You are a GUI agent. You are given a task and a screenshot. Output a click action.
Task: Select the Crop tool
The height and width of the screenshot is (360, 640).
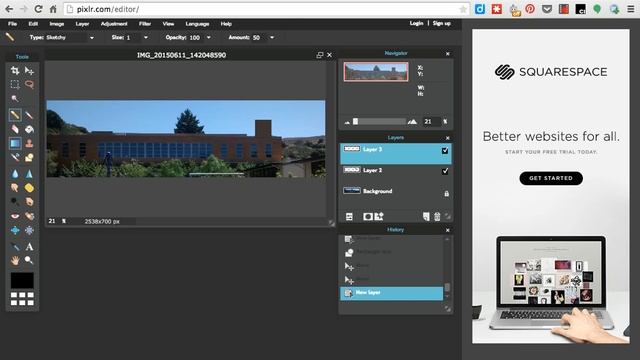[x=15, y=71]
